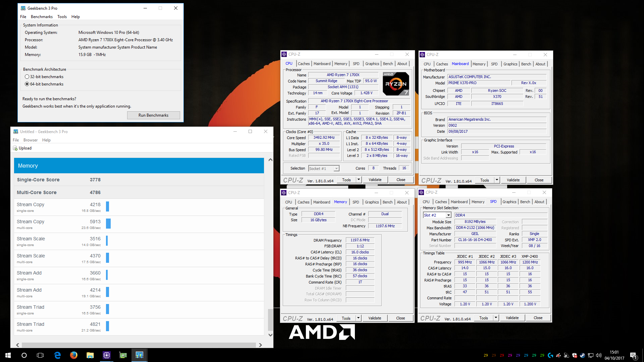The width and height of the screenshot is (644, 362).
Task: Click the BIOS Version 0902 field
Action: 497,125
